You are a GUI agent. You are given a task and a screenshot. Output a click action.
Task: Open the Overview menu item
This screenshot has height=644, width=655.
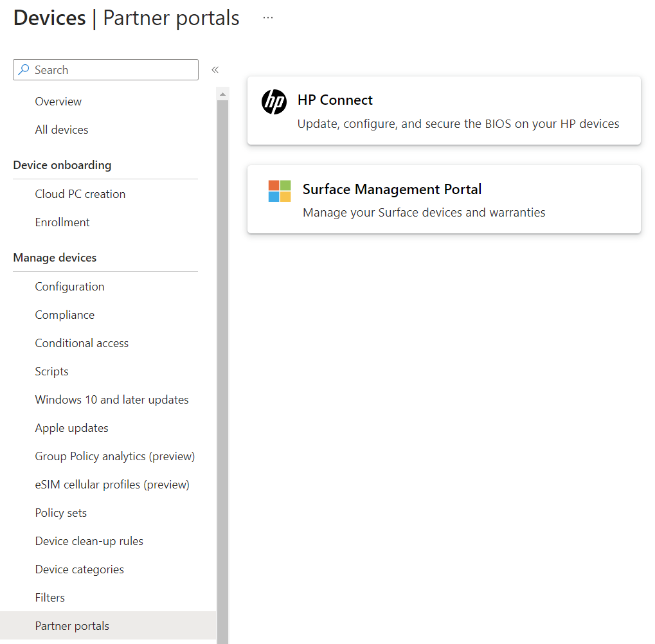coord(58,102)
